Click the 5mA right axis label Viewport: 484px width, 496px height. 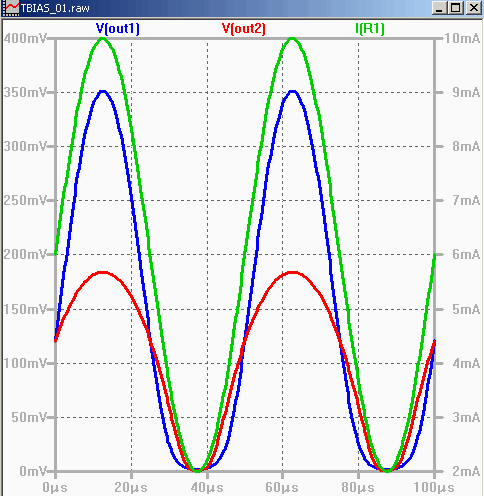[466, 309]
